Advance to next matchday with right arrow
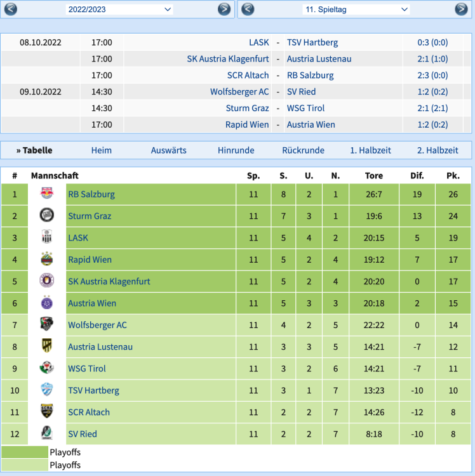Viewport: 475px width, 476px height. click(x=461, y=9)
